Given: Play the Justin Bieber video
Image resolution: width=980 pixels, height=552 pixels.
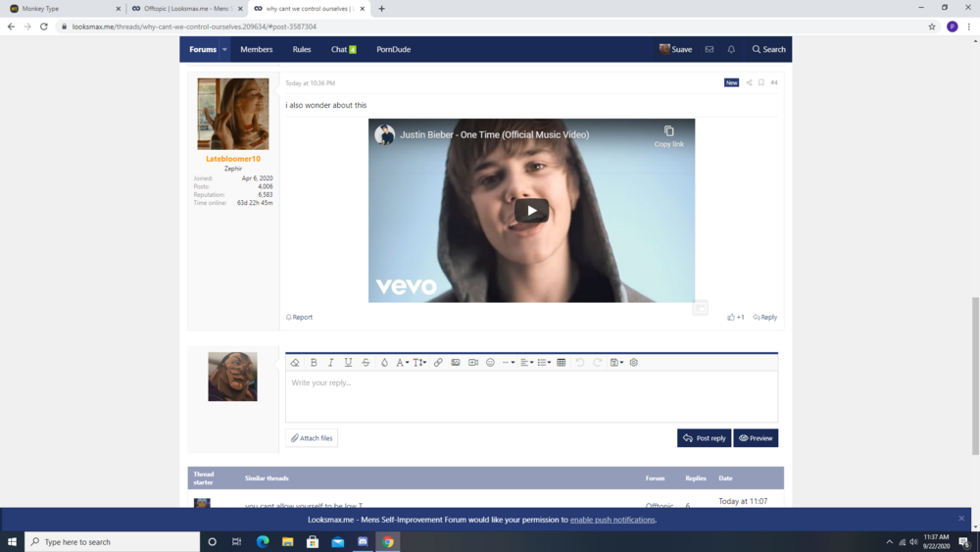Looking at the screenshot, I should coord(531,211).
